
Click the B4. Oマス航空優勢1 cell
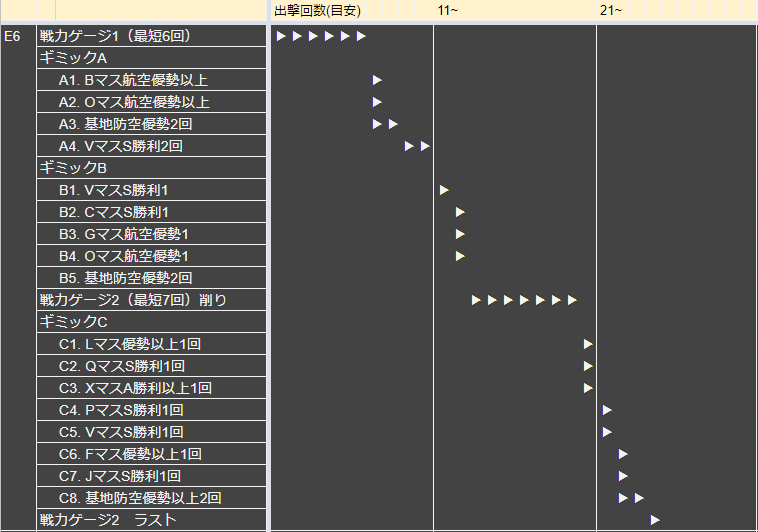pos(151,256)
